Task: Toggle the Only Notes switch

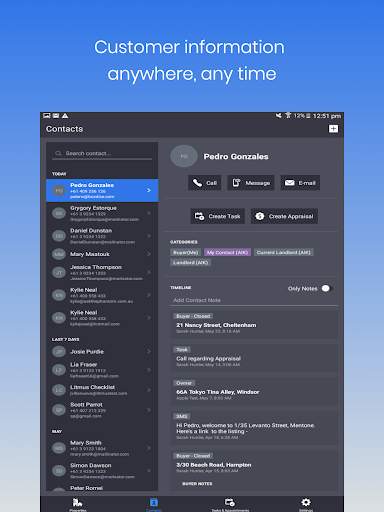Action: click(326, 288)
